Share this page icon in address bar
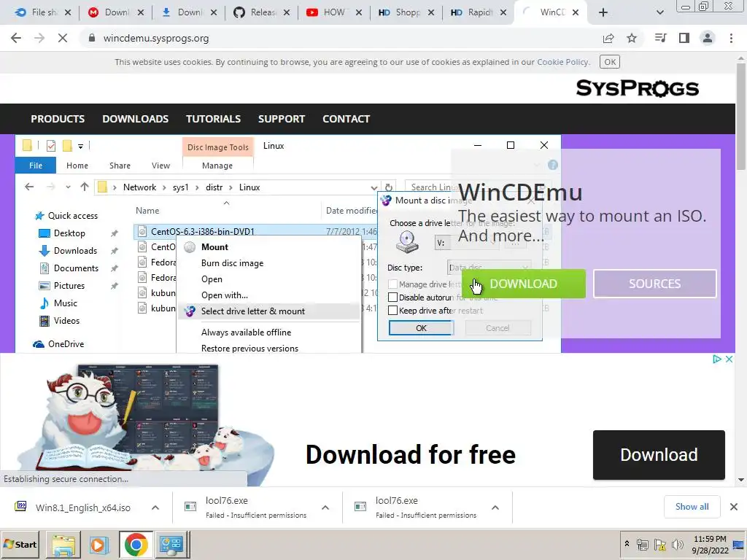The image size is (747, 560). pyautogui.click(x=608, y=38)
